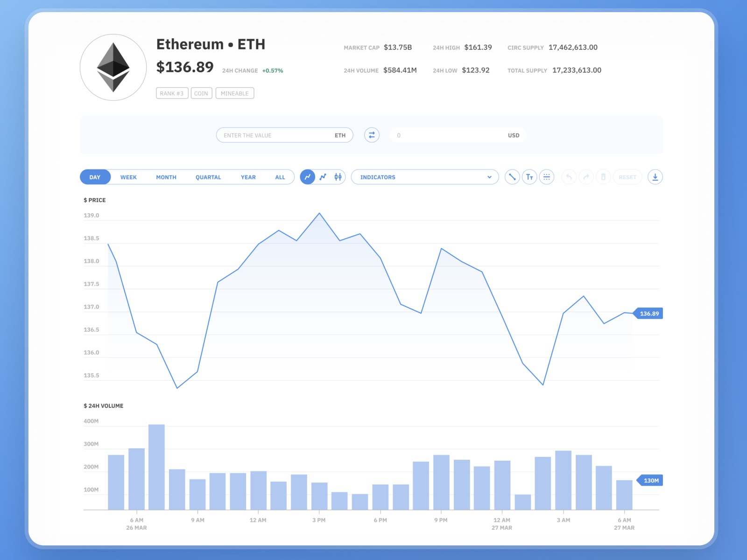Click the Indicators dropdown chevron arrow
The width and height of the screenshot is (747, 560).
pos(489,177)
